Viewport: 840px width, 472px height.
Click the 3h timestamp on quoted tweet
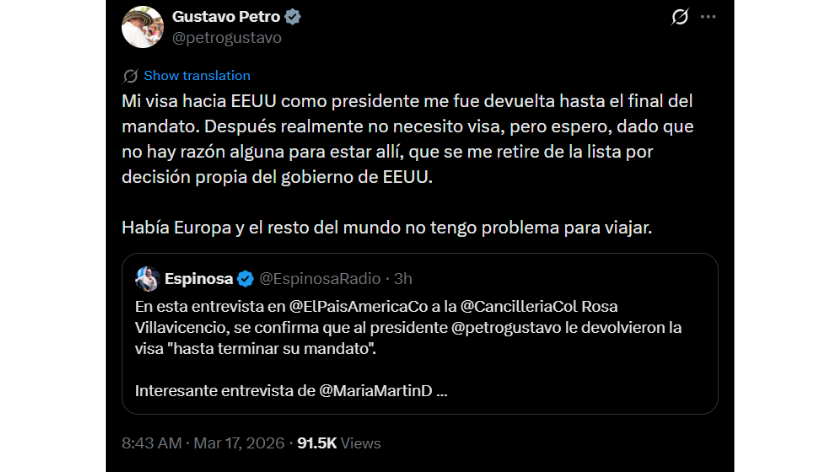[x=404, y=278]
